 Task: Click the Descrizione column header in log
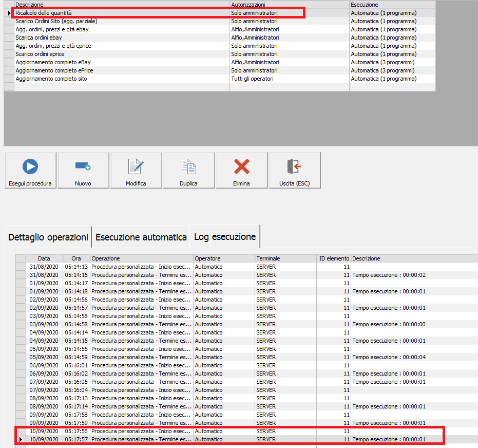415,258
